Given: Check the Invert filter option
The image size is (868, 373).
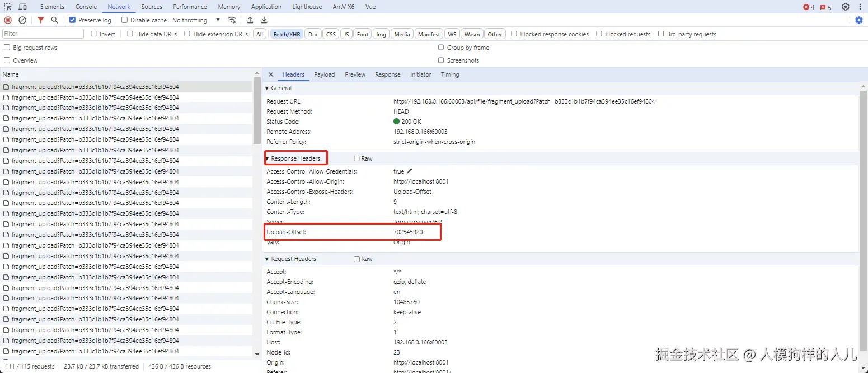Looking at the screenshot, I should 95,34.
